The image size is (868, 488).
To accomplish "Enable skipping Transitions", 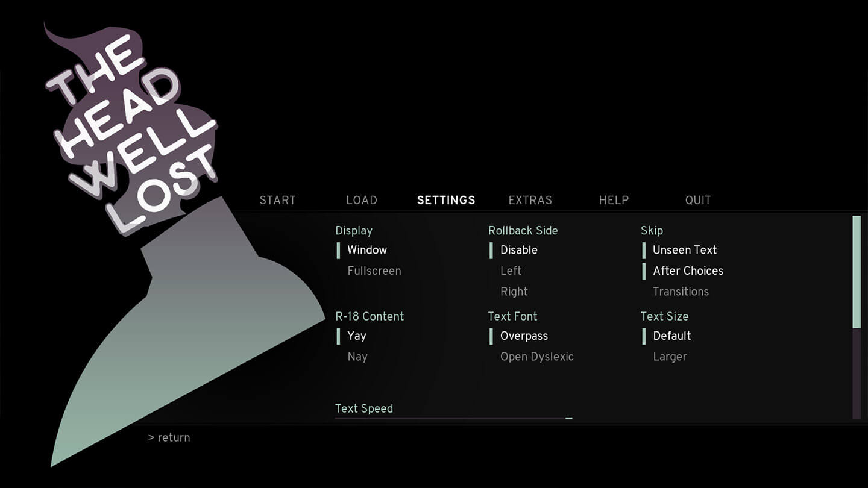I will tap(681, 292).
